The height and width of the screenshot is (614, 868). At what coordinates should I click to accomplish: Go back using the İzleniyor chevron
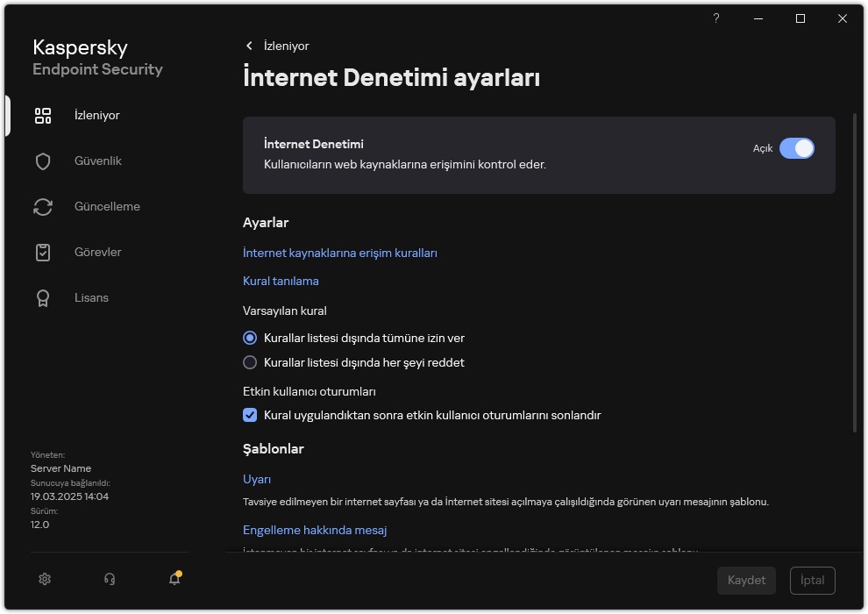[x=249, y=46]
